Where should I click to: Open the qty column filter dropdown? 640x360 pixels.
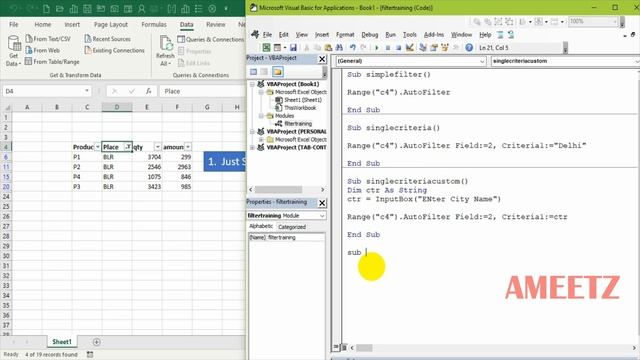(158, 147)
